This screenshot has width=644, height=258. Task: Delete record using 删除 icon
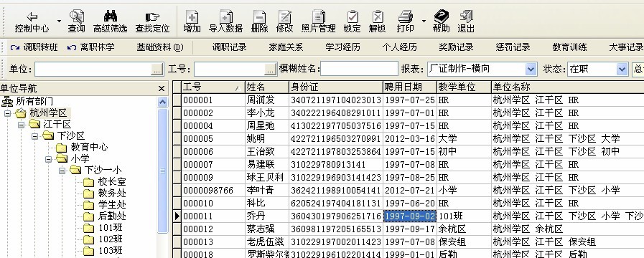point(259,16)
